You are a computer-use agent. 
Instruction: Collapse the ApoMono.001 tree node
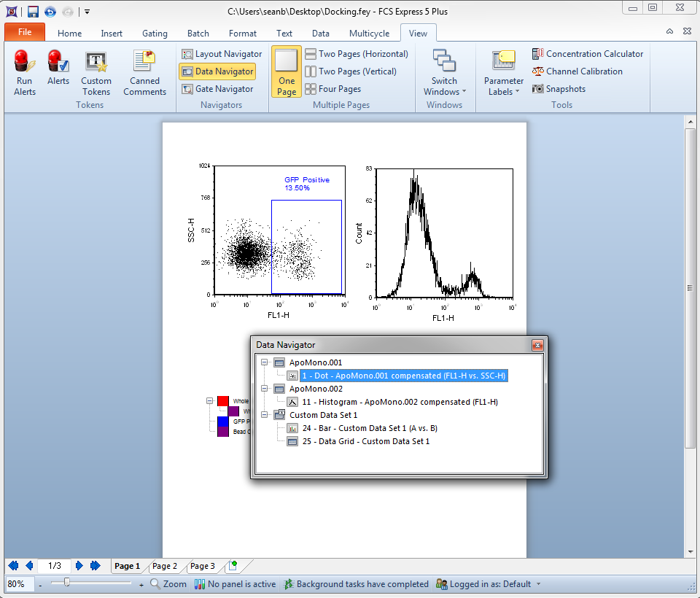coord(264,362)
